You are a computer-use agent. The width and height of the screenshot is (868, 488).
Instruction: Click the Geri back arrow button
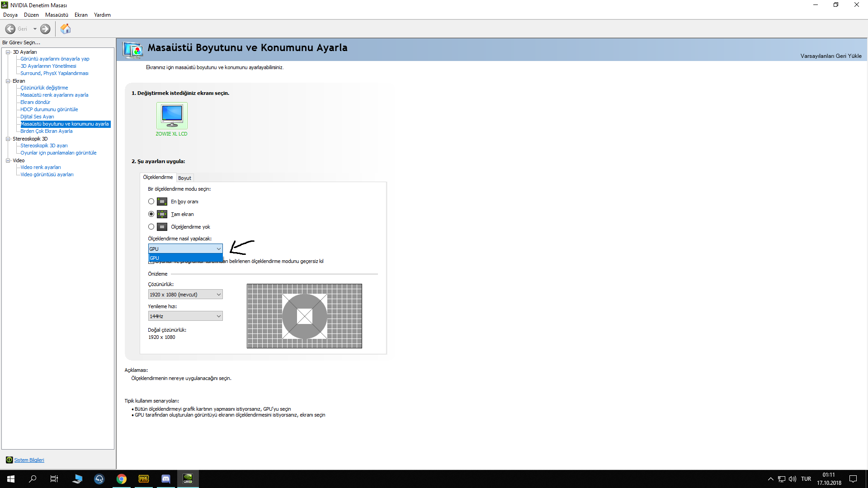pyautogui.click(x=10, y=29)
